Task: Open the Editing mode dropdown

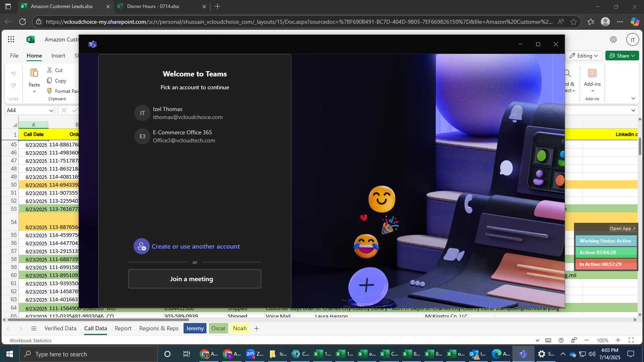Action: pos(584,56)
